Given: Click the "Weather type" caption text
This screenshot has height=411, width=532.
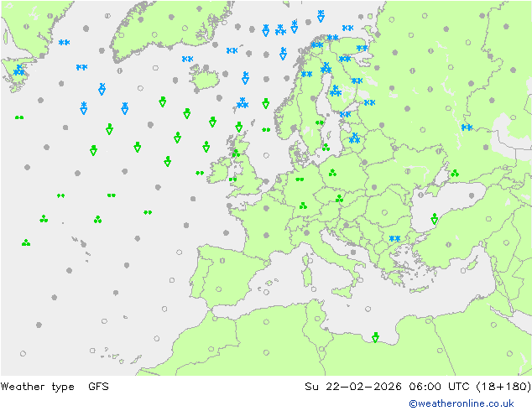Looking at the screenshot, I should pyautogui.click(x=37, y=387).
